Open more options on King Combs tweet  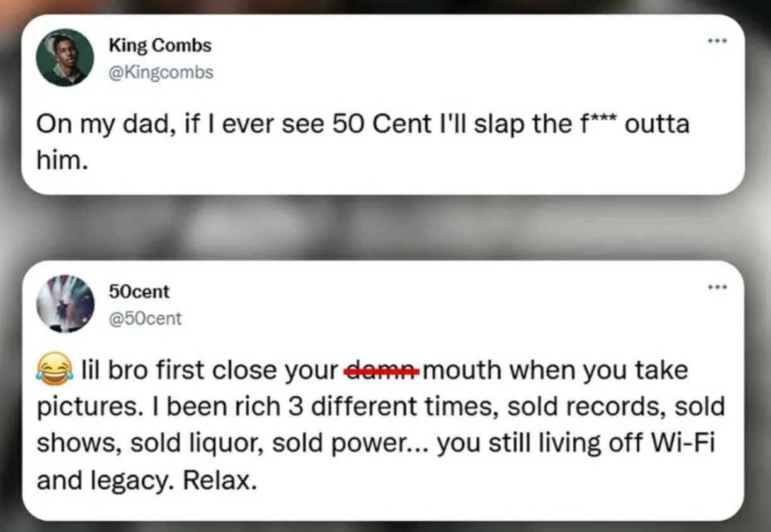coord(717,42)
